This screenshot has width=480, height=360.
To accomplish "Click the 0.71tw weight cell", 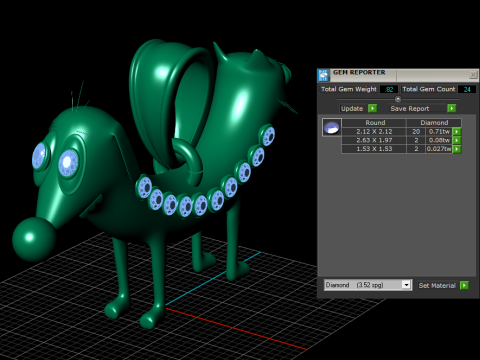I will (x=439, y=132).
